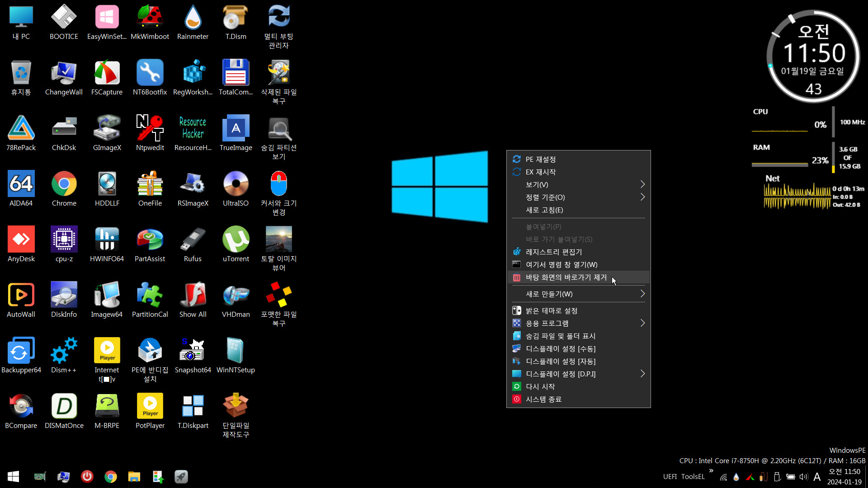868x488 pixels.
Task: Launch TotalCommander floppy icon
Action: 236,77
